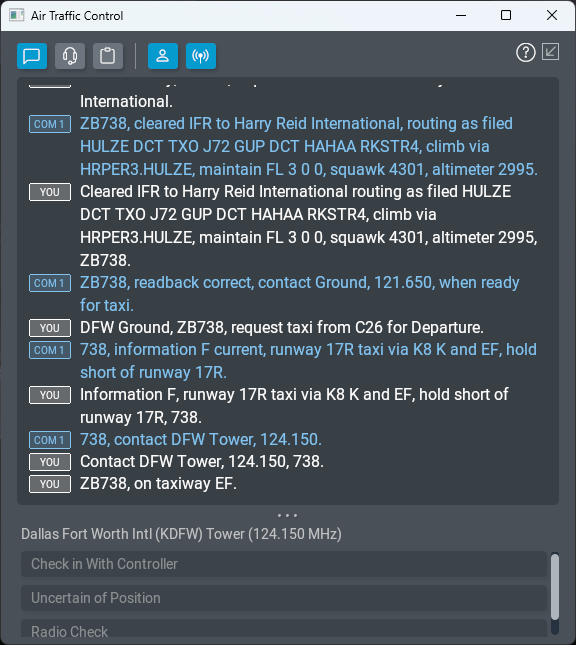This screenshot has width=576, height=645.
Task: Choose Uncertain of Position option
Action: [x=284, y=598]
